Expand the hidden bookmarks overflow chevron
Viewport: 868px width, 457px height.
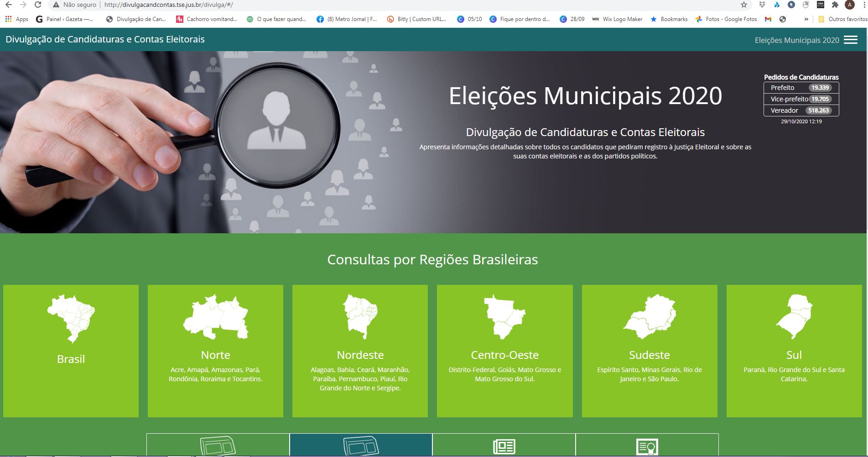pos(806,19)
